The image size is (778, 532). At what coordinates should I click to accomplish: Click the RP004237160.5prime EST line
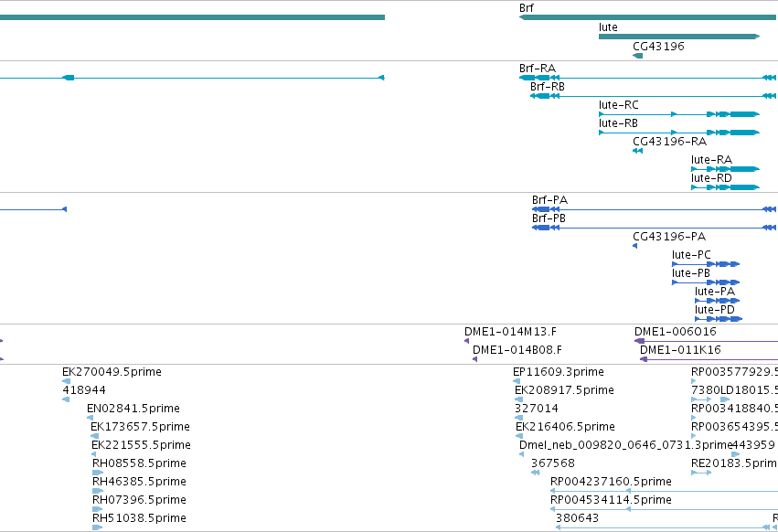(664, 491)
